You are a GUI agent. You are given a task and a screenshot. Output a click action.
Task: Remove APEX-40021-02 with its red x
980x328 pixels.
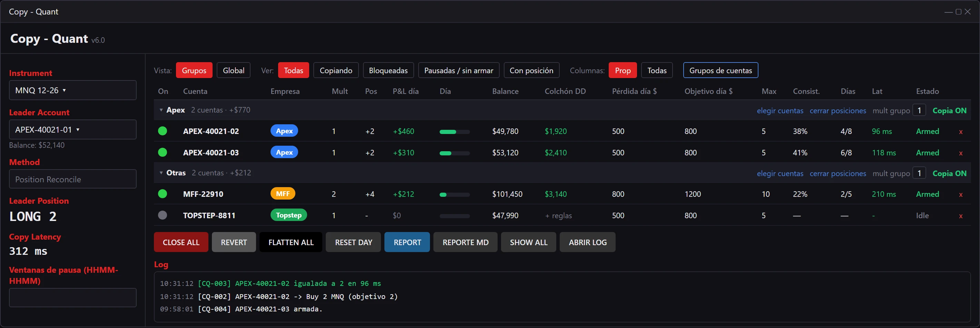click(x=961, y=132)
